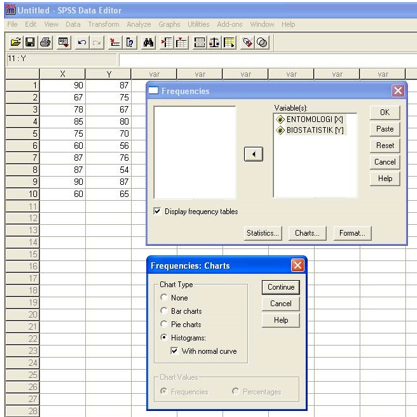
Task: Click the Undo arrow icon
Action: [82, 43]
